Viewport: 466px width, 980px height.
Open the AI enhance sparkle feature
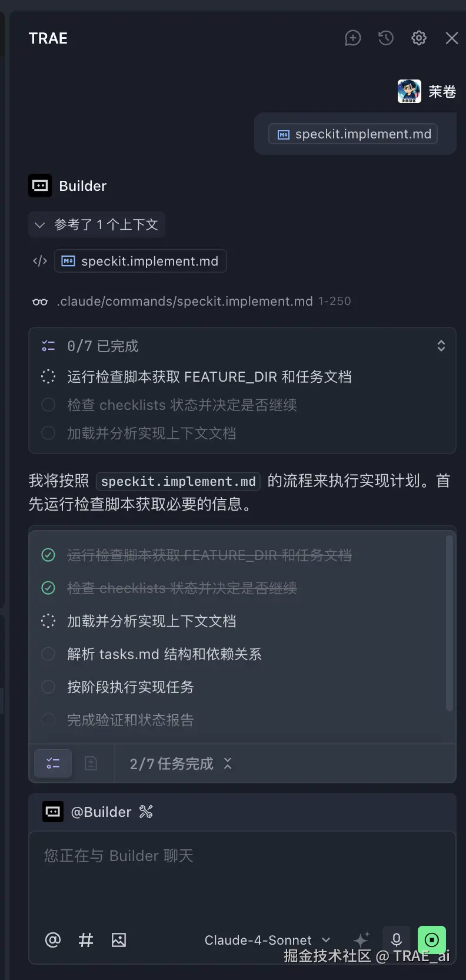[x=361, y=940]
